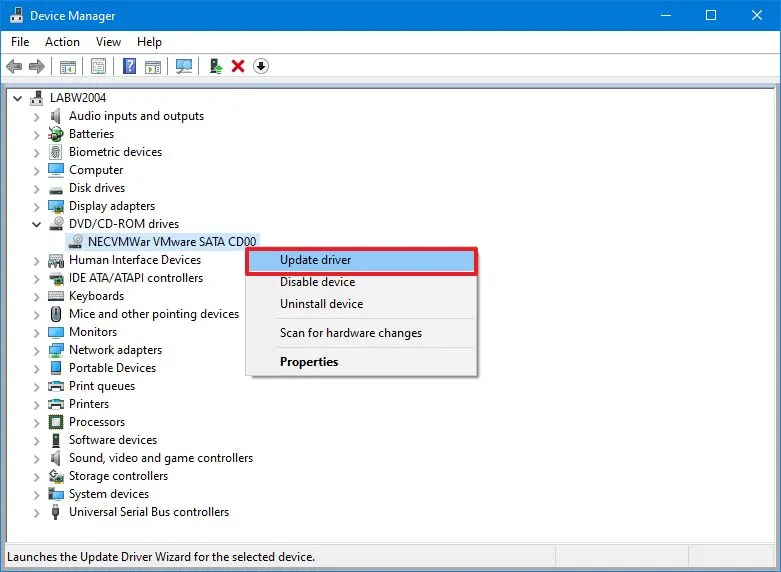The image size is (781, 572).
Task: Collapse the DVD/CD-ROM drives chevron
Action: 36,224
